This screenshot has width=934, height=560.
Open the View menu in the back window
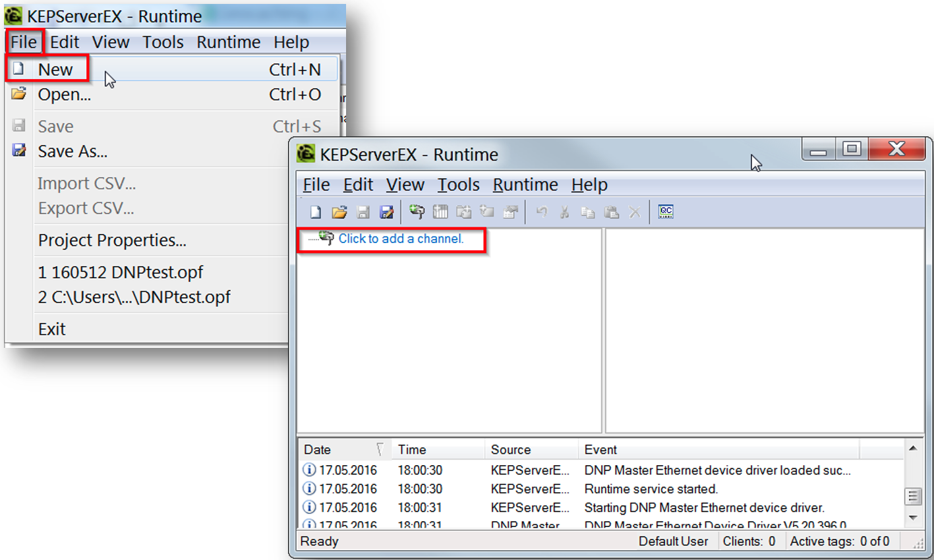pyautogui.click(x=111, y=42)
